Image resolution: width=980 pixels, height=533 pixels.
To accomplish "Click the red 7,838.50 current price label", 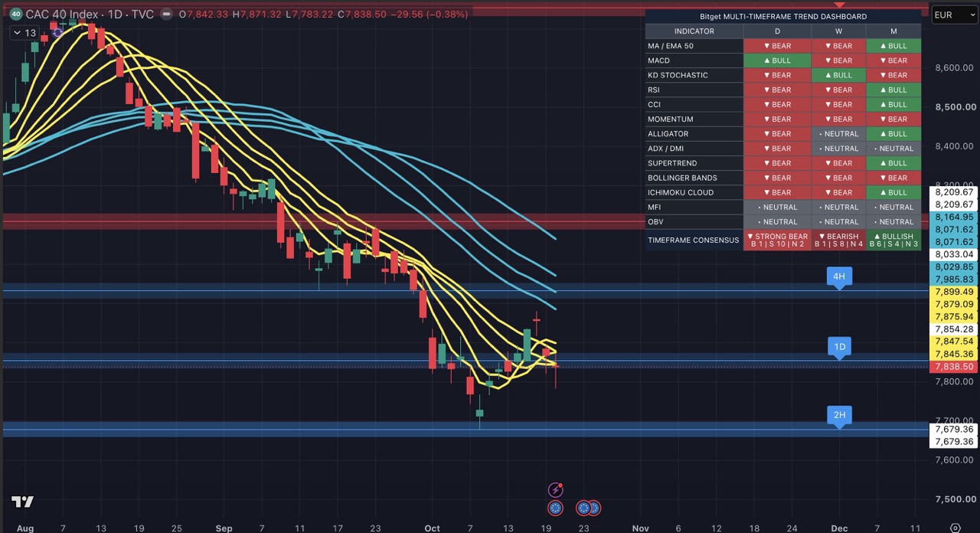I will 954,367.
